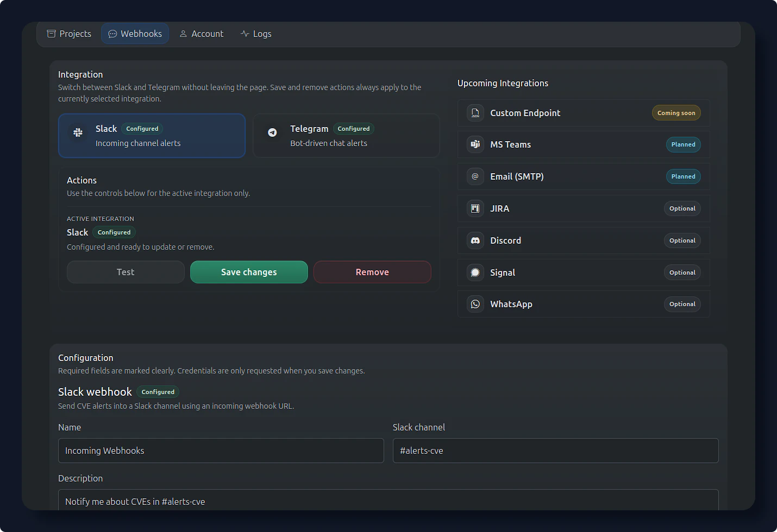Viewport: 777px width, 532px height.
Task: Click the Slack logo icon
Action: point(78,132)
